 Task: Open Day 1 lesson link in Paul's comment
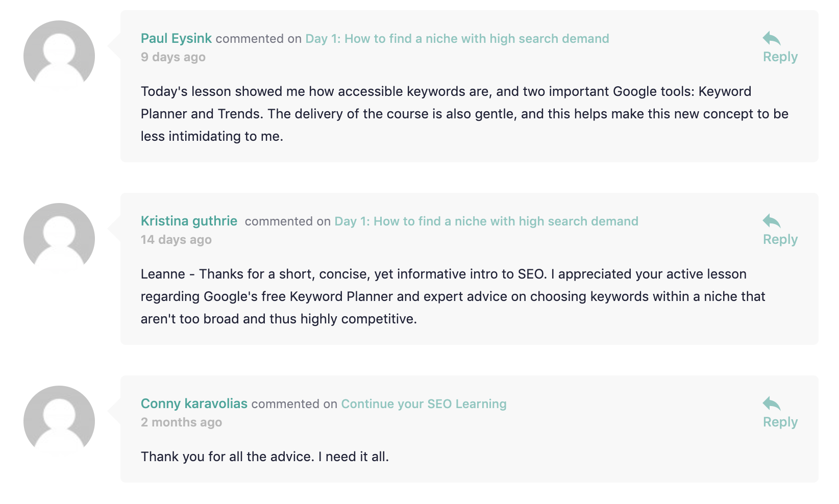pos(457,39)
